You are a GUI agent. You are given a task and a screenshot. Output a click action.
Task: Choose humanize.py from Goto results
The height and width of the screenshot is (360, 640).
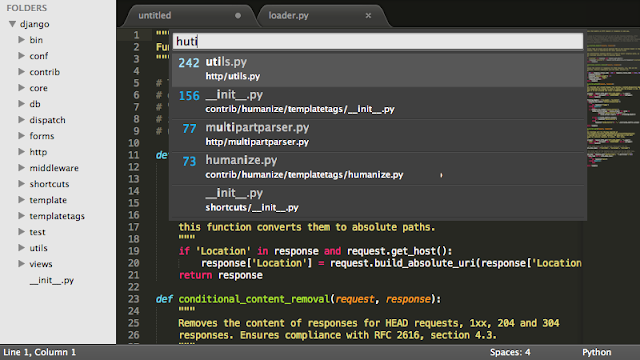point(378,168)
